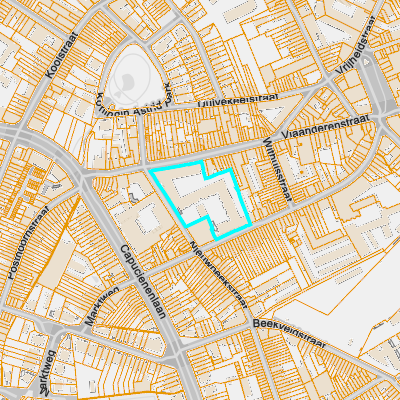The height and width of the screenshot is (400, 400).
Task: Select the Withuisstraat street label
Action: [x=278, y=170]
